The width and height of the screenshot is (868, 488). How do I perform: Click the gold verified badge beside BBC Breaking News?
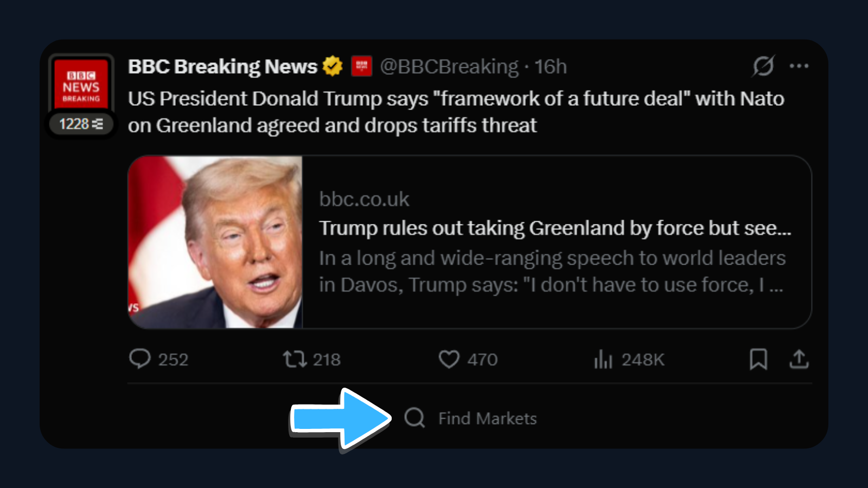tap(333, 66)
